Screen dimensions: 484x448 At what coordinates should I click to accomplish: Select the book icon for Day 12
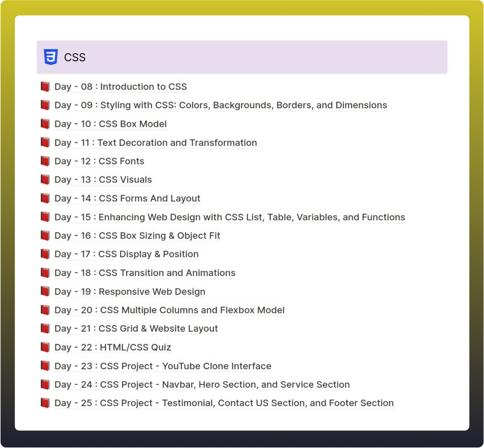click(45, 161)
